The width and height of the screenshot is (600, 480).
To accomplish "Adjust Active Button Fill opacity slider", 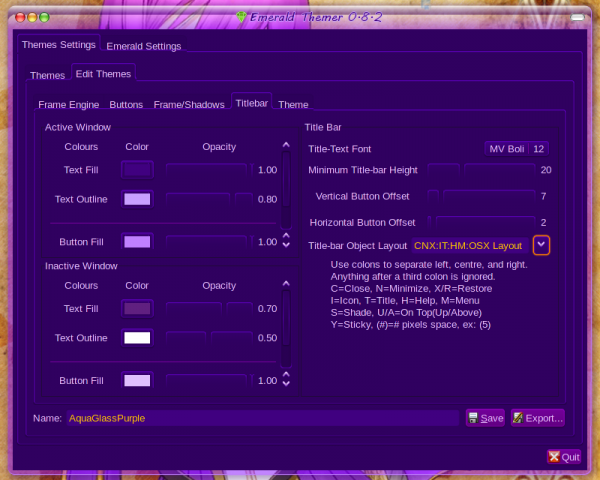I will coord(209,242).
